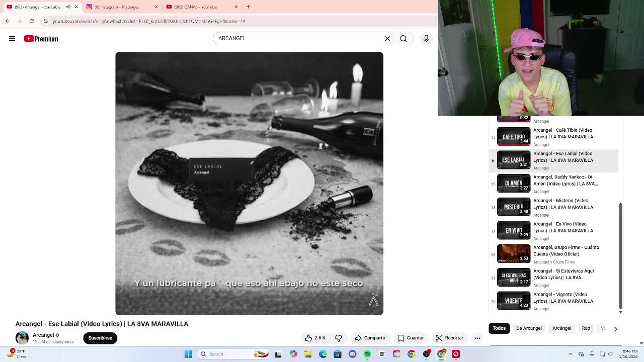The height and width of the screenshot is (362, 644).
Task: Open the weather widget showing 38°F
Action: (x=16, y=354)
